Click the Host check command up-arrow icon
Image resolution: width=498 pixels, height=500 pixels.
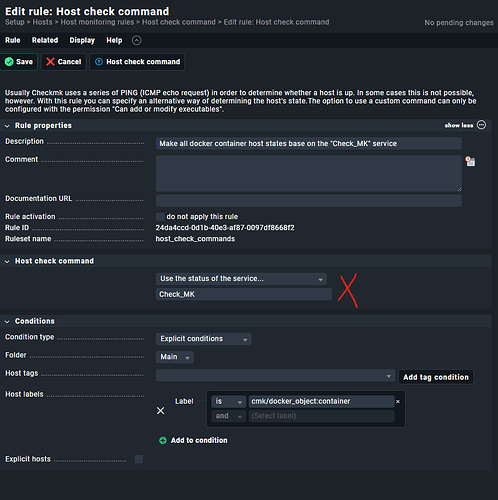tap(99, 62)
